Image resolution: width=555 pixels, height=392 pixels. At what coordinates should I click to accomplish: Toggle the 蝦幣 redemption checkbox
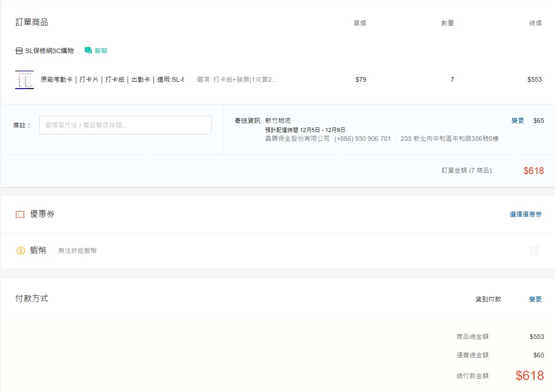pos(534,251)
